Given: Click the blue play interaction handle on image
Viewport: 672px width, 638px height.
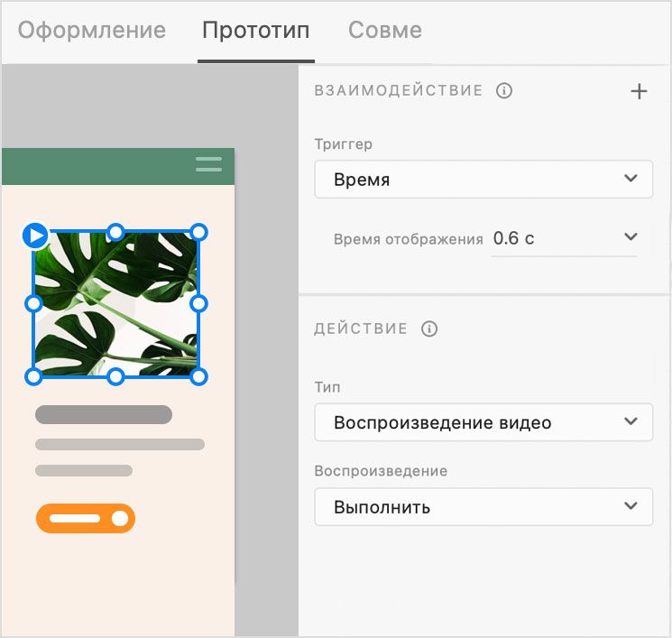Looking at the screenshot, I should coord(35,236).
